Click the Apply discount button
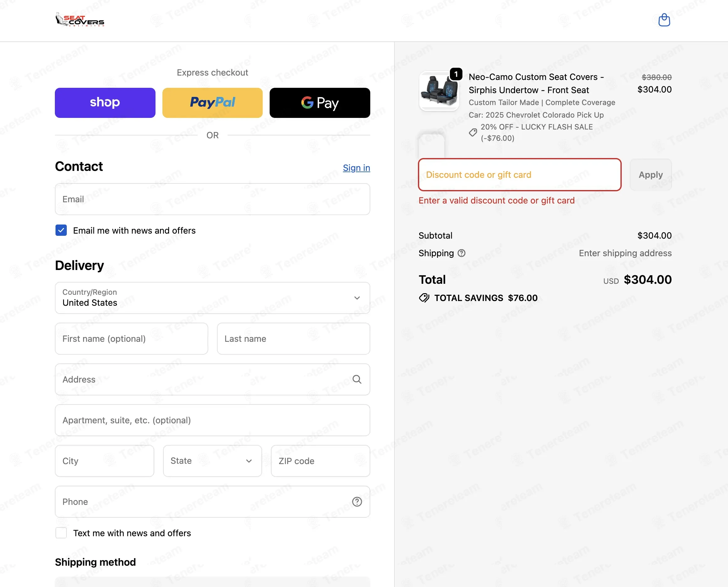The width and height of the screenshot is (728, 587). [x=651, y=175]
